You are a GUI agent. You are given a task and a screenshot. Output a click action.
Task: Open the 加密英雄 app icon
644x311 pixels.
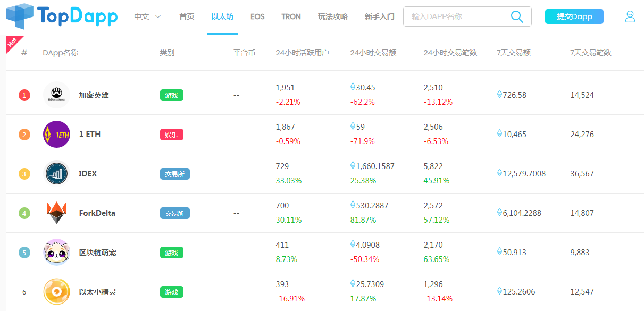[56, 95]
